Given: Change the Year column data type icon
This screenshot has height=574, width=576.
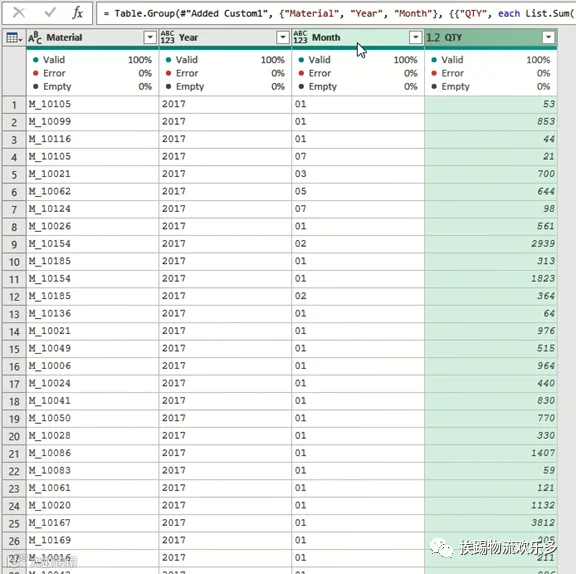Looking at the screenshot, I should [x=168, y=37].
